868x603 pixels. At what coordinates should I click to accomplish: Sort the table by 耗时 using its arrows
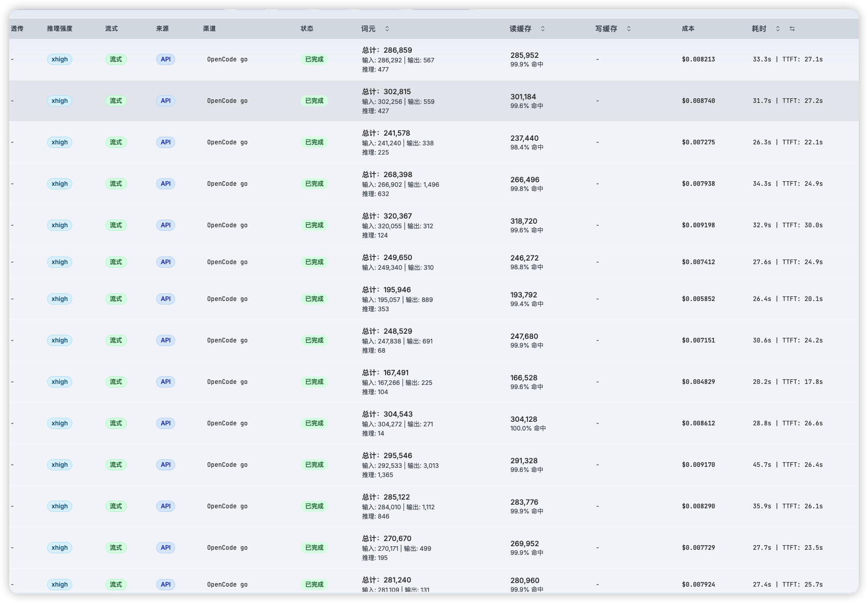(778, 29)
